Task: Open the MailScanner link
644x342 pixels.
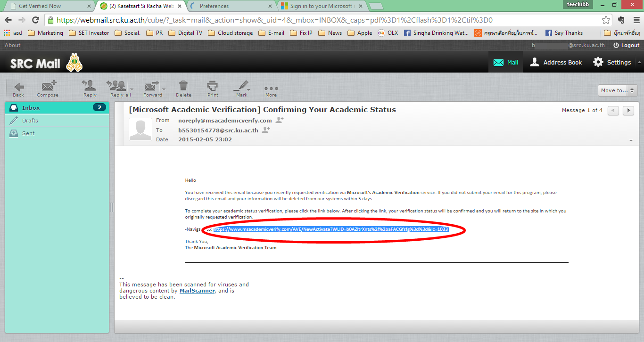Action: click(197, 291)
